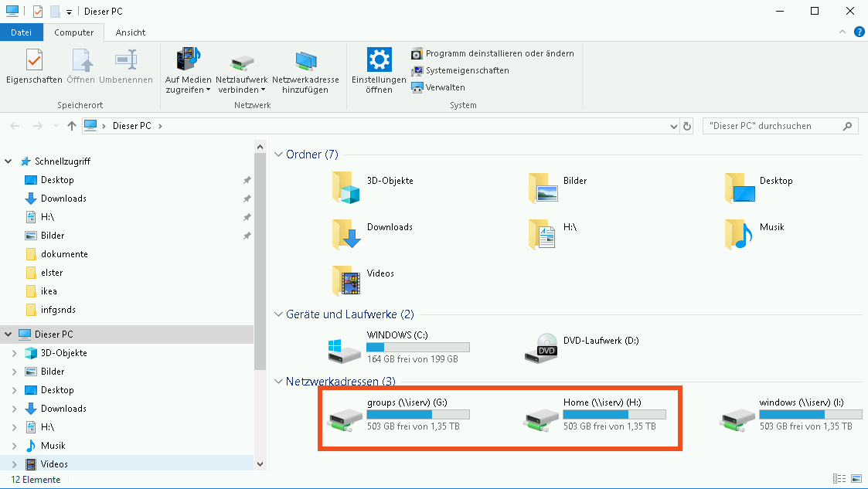
Task: Click the properties checkmark in title bar
Action: tap(38, 11)
